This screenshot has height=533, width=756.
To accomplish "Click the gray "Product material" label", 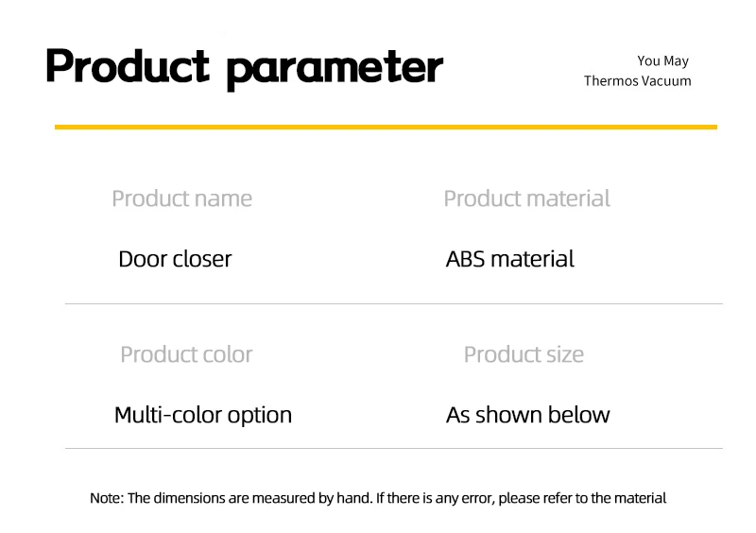I will 526,198.
